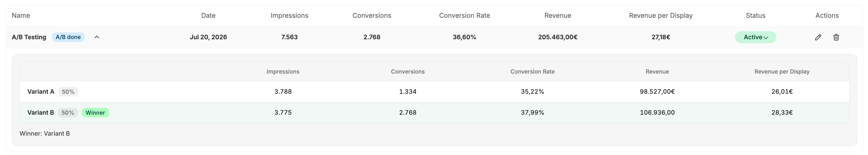Click the top Conversion Rate header
The image size is (868, 155).
coord(464,15)
